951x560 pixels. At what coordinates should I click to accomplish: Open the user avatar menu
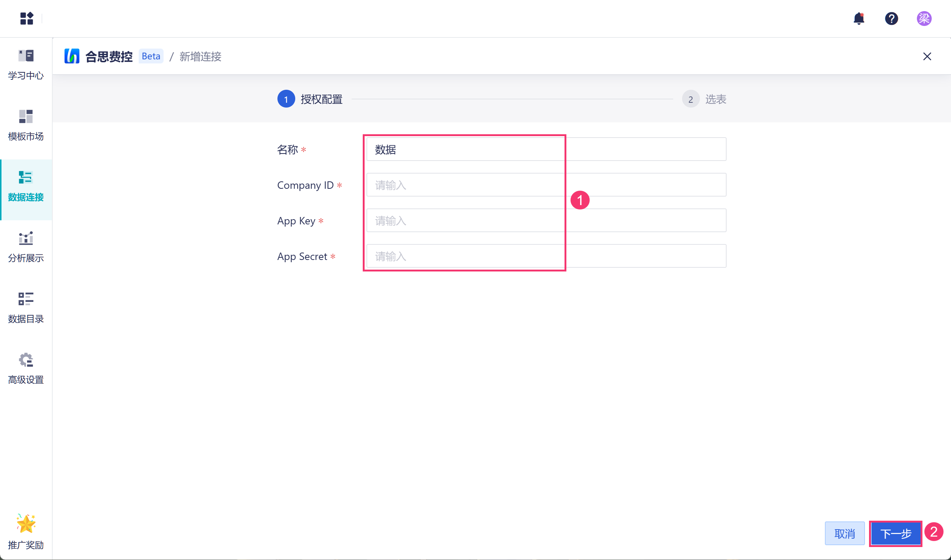coord(924,18)
